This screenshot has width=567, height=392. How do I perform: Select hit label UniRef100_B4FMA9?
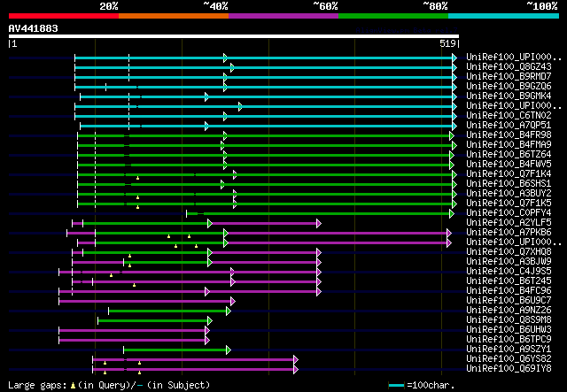point(509,145)
